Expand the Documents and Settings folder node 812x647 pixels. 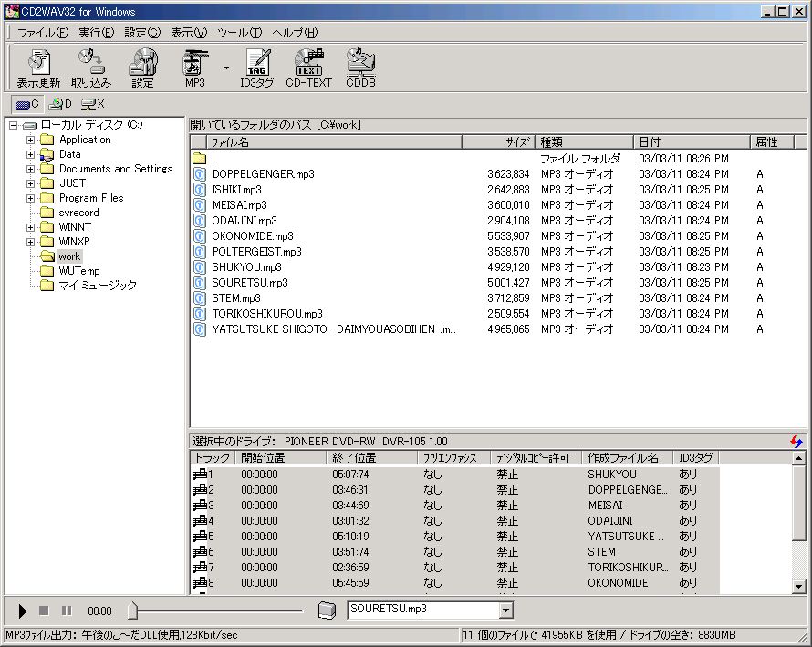tap(30, 169)
